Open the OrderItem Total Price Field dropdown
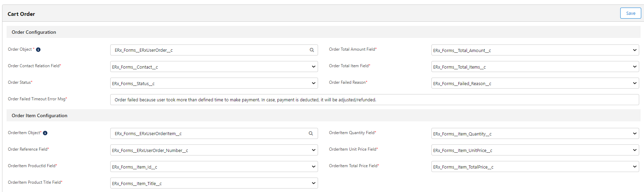 coord(535,167)
